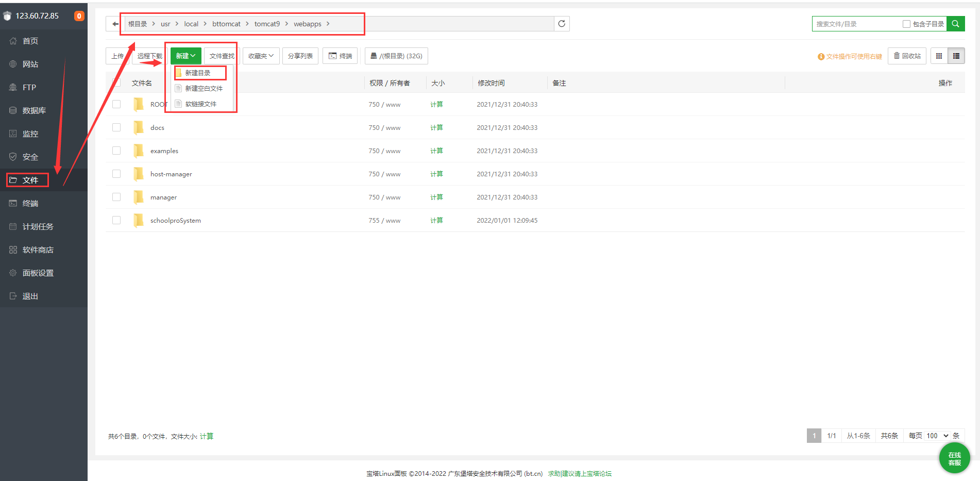980x481 pixels.
Task: Click the 远程下载 remote download button
Action: 150,56
